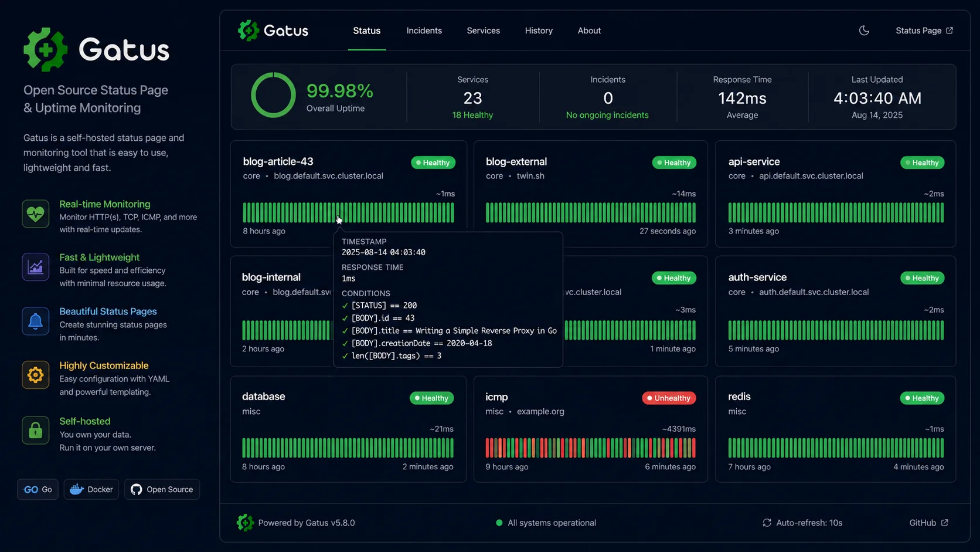Image resolution: width=980 pixels, height=552 pixels.
Task: Click the All systems operational status text
Action: [552, 523]
